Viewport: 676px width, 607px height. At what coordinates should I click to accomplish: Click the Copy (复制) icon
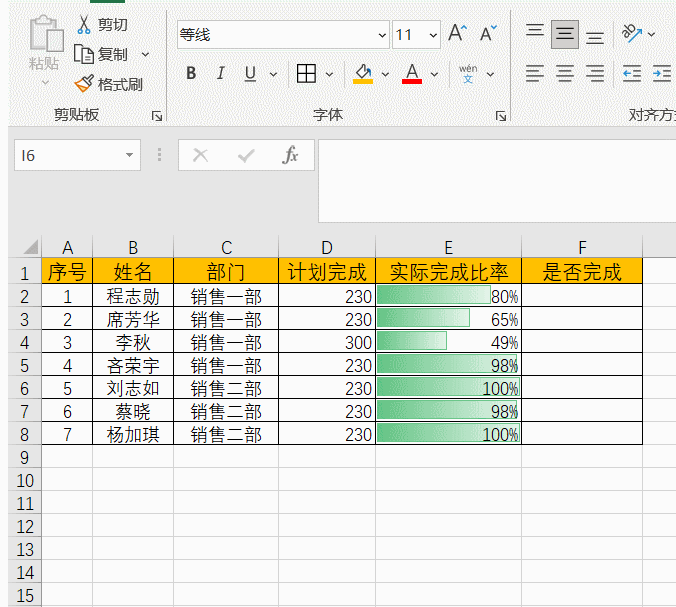(x=85, y=54)
